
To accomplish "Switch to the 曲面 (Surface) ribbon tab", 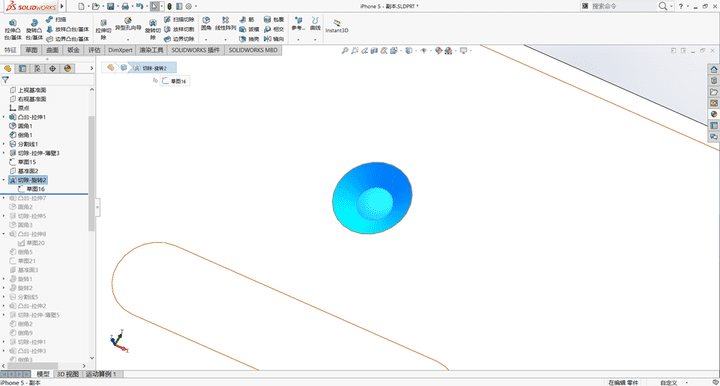I will 52,50.
